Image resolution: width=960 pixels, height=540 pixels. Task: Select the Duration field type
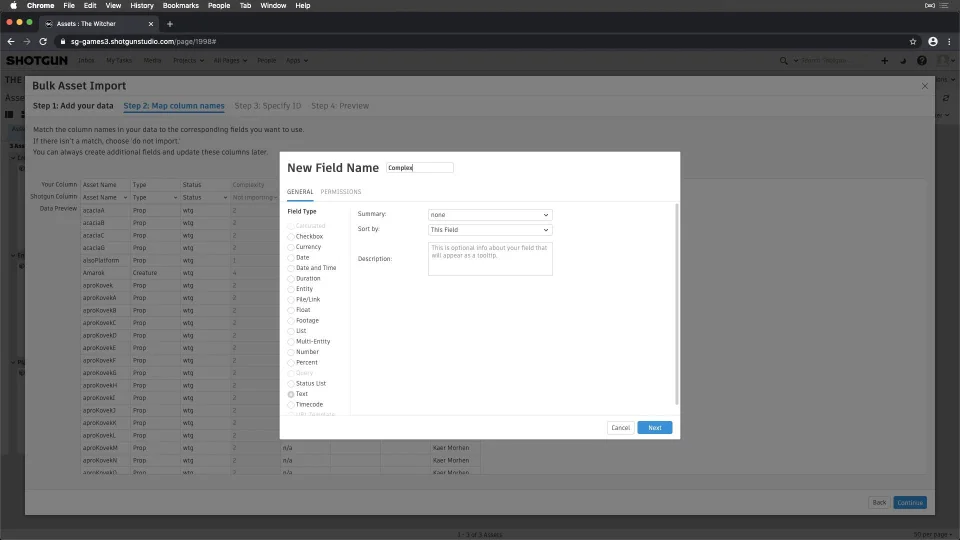pos(291,279)
